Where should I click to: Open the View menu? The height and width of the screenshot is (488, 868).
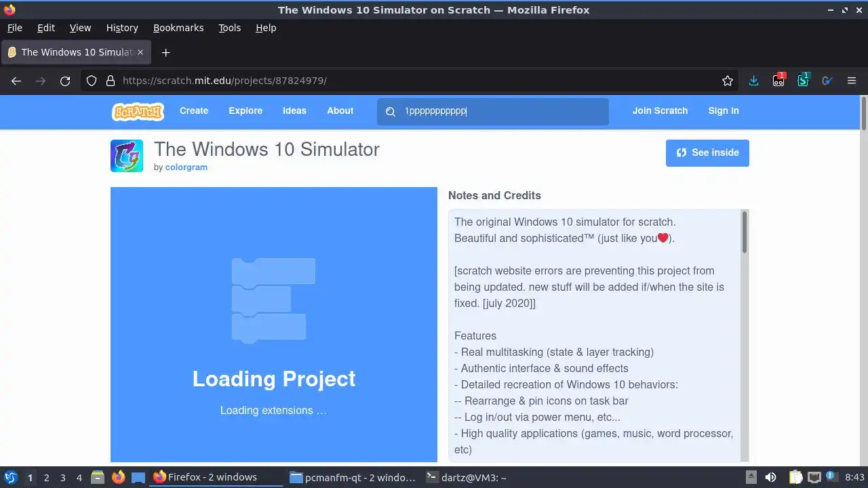click(x=80, y=28)
